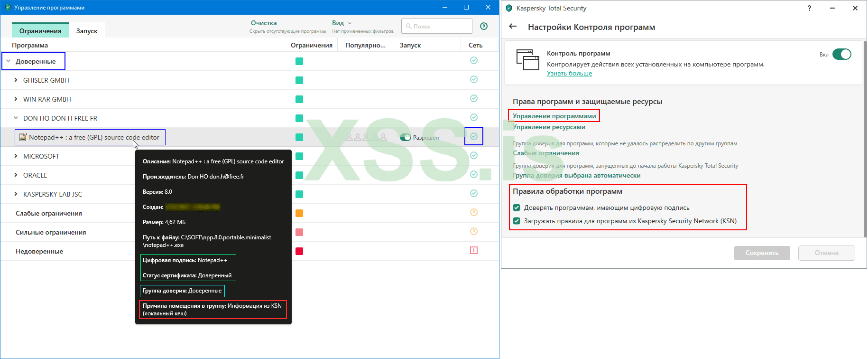This screenshot has width=868, height=359.
Task: Collapse the Доверенные group
Action: click(x=9, y=61)
